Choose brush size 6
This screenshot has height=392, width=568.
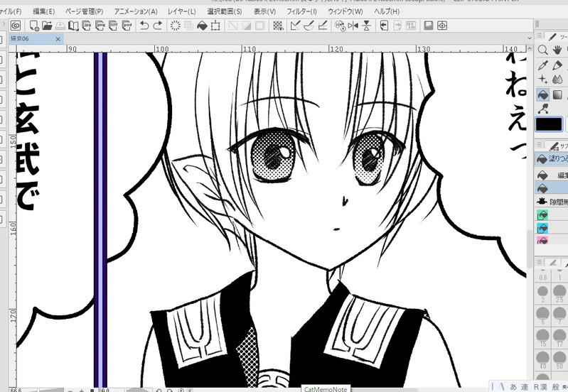point(542,315)
